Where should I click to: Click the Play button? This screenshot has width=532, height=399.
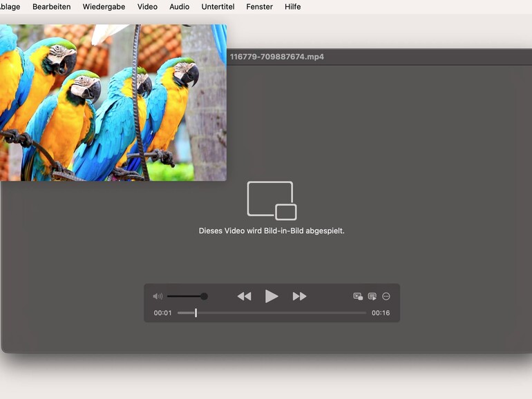click(272, 296)
